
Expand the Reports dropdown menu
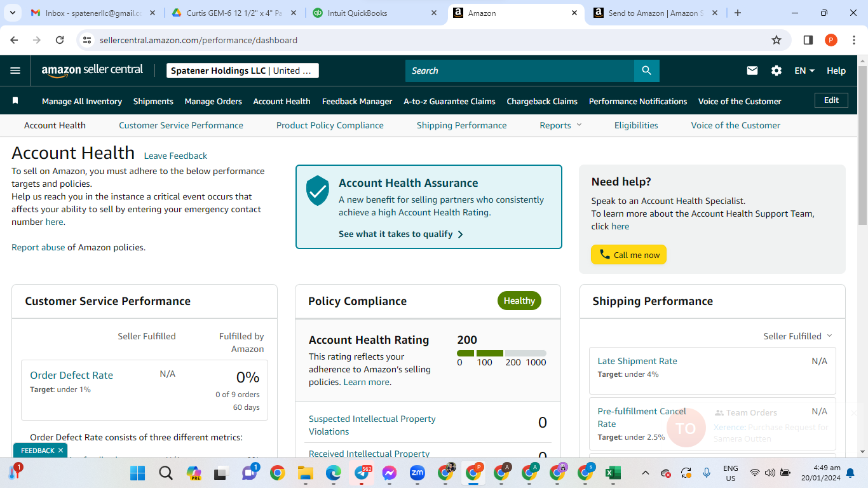[x=560, y=125]
